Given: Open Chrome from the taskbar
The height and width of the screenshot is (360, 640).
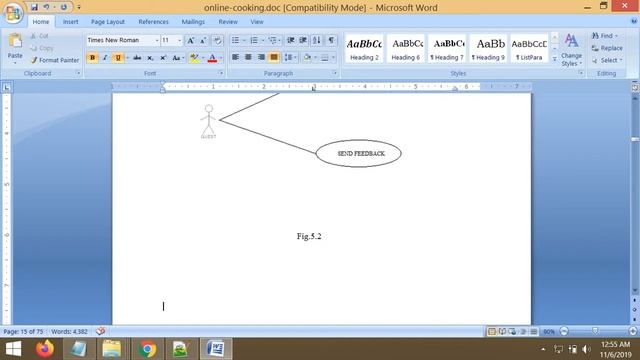Looking at the screenshot, I should click(x=147, y=349).
